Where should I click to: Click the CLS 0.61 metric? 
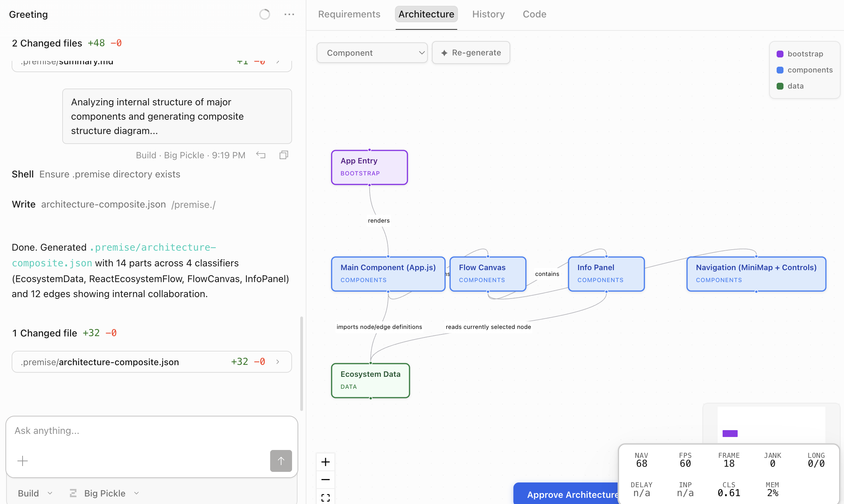[729, 490]
